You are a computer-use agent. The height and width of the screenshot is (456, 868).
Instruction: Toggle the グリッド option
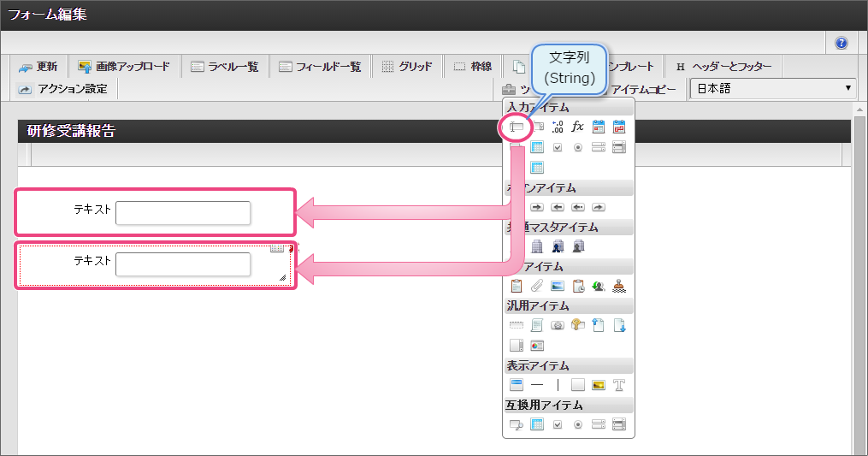pos(407,67)
